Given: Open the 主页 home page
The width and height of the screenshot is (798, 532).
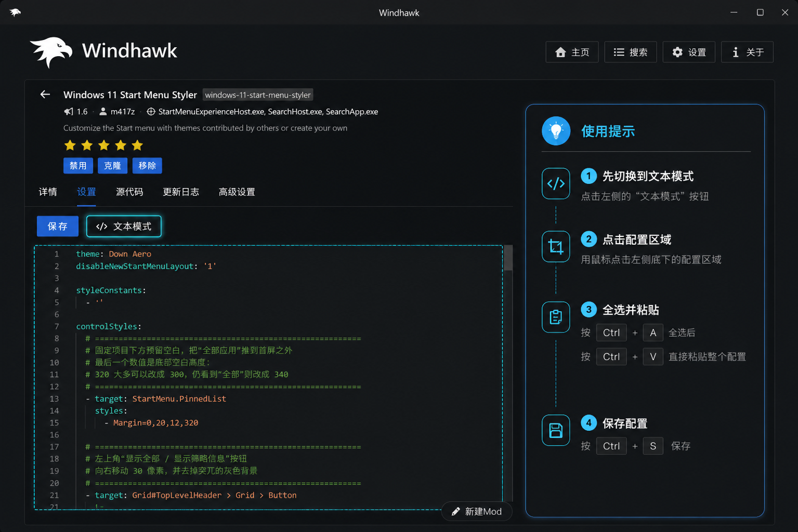Looking at the screenshot, I should point(572,52).
